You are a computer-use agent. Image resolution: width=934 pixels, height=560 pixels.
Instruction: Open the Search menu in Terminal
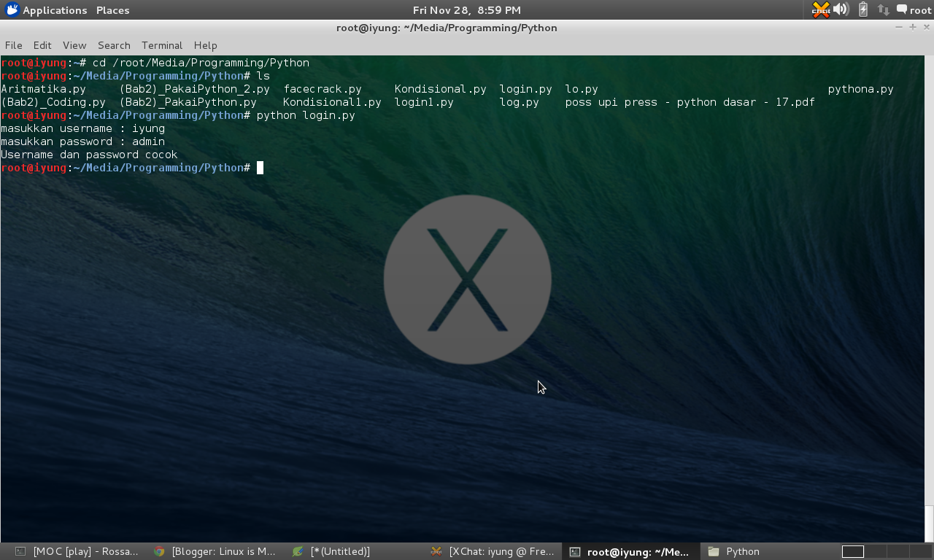pos(114,45)
